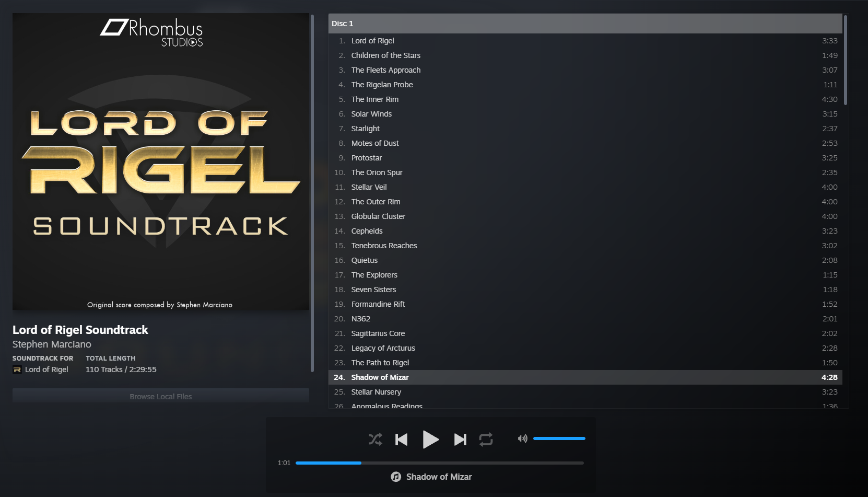Click the soundtrack album cover art
Screen dimensions: 868x497
(x=161, y=161)
